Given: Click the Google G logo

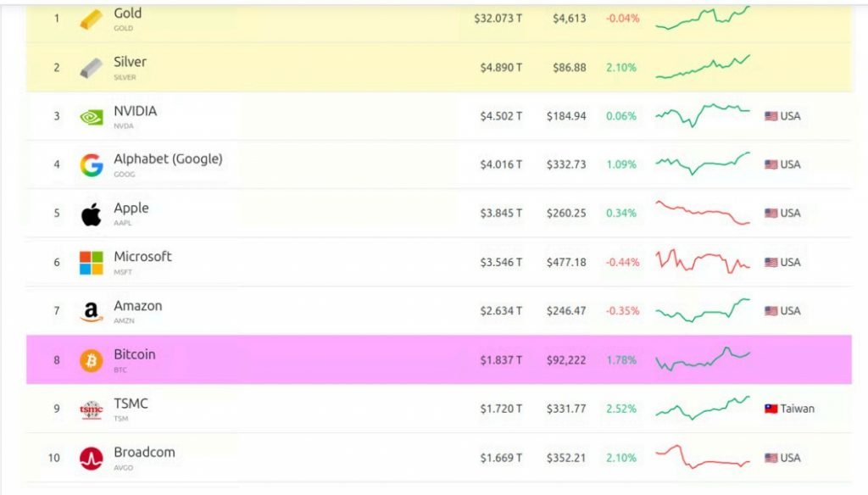Looking at the screenshot, I should coord(92,165).
